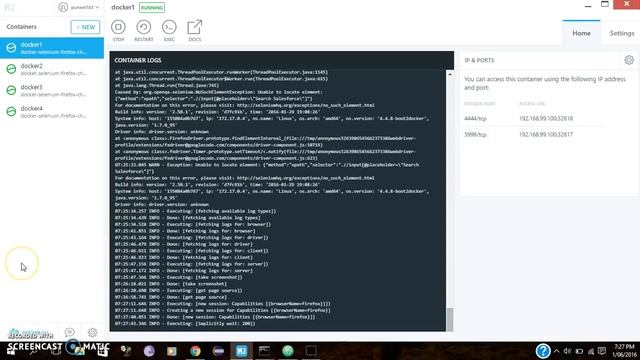Viewport: 640px width, 360px height.
Task: Open the green globe taskbar icon
Action: [288, 351]
